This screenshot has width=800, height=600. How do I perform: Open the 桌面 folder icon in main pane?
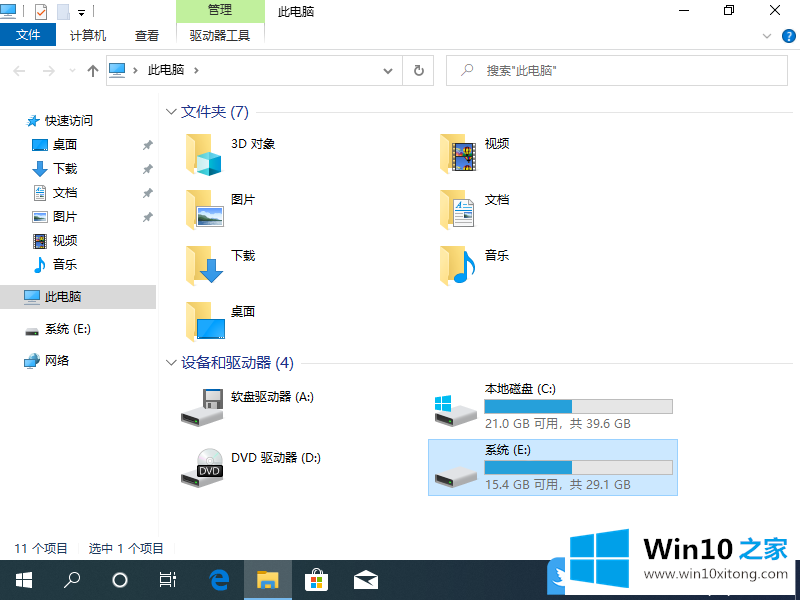point(205,321)
